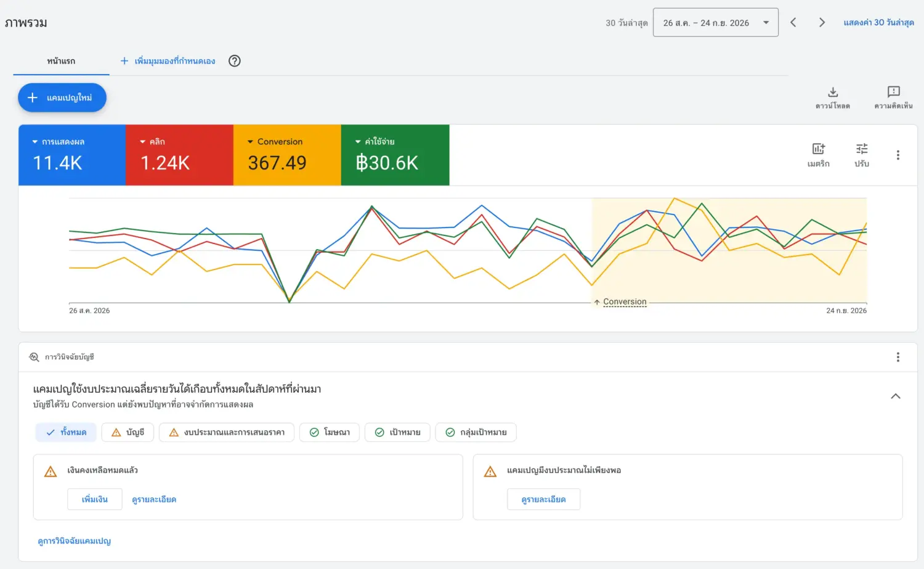Click the blue 11.4K impressions value
This screenshot has width=924, height=569.
[57, 163]
